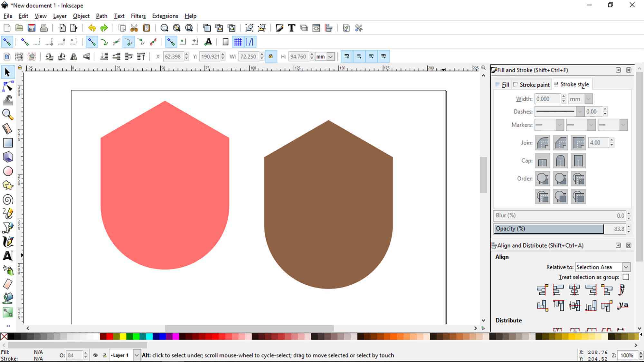Image resolution: width=644 pixels, height=362 pixels.
Task: Click the Save document icon
Action: coord(32,28)
